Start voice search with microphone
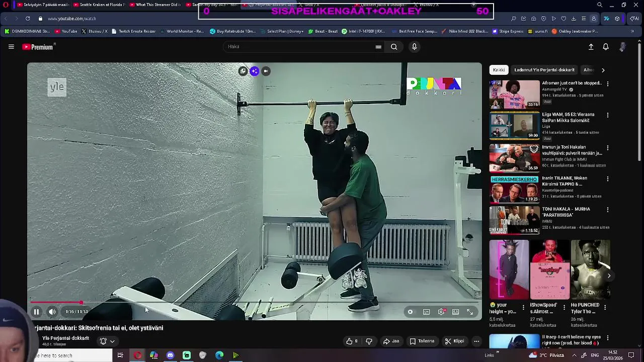The image size is (644, 362). coord(414,47)
